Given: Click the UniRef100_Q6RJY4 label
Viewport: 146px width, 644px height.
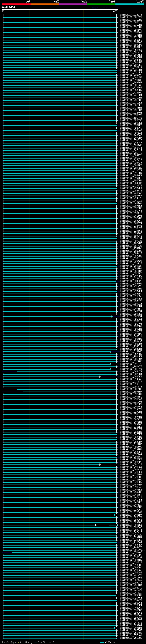Looking at the screenshot, I should point(131,372).
